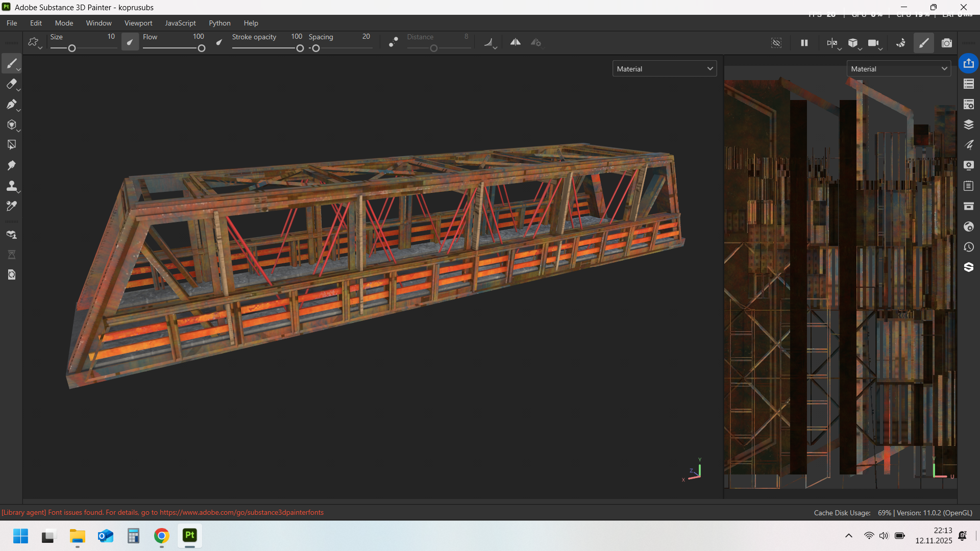Select the Eraser tool
This screenshot has width=980, height=551.
click(11, 84)
